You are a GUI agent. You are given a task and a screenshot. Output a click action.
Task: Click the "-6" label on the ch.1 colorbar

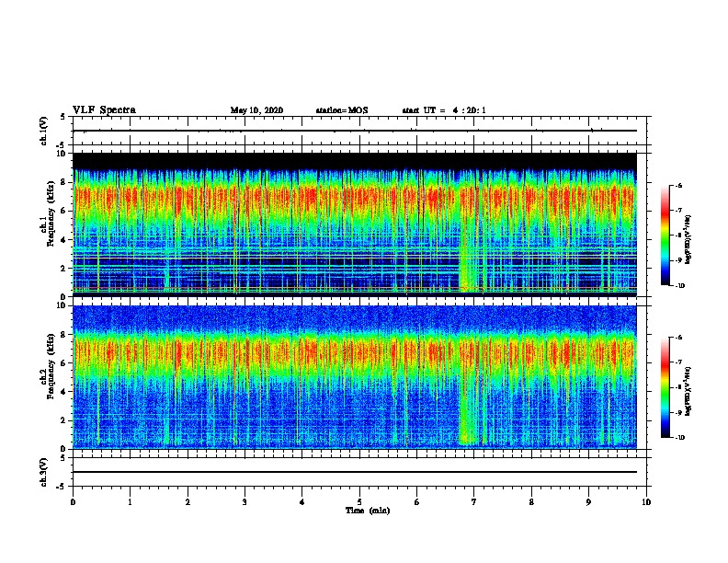[678, 185]
